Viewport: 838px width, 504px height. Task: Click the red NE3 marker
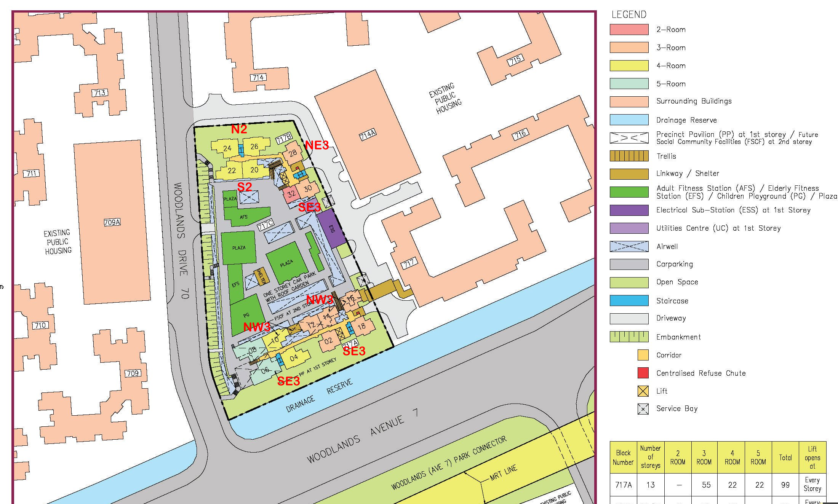pyautogui.click(x=317, y=145)
